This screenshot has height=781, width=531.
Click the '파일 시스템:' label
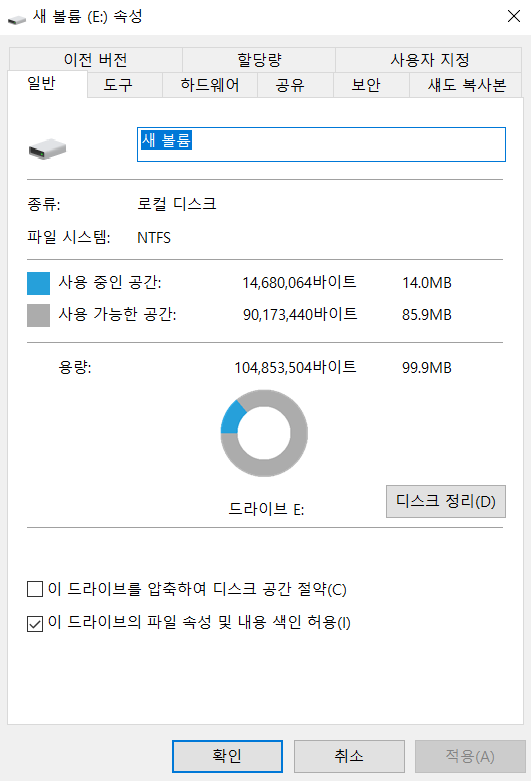(69, 237)
